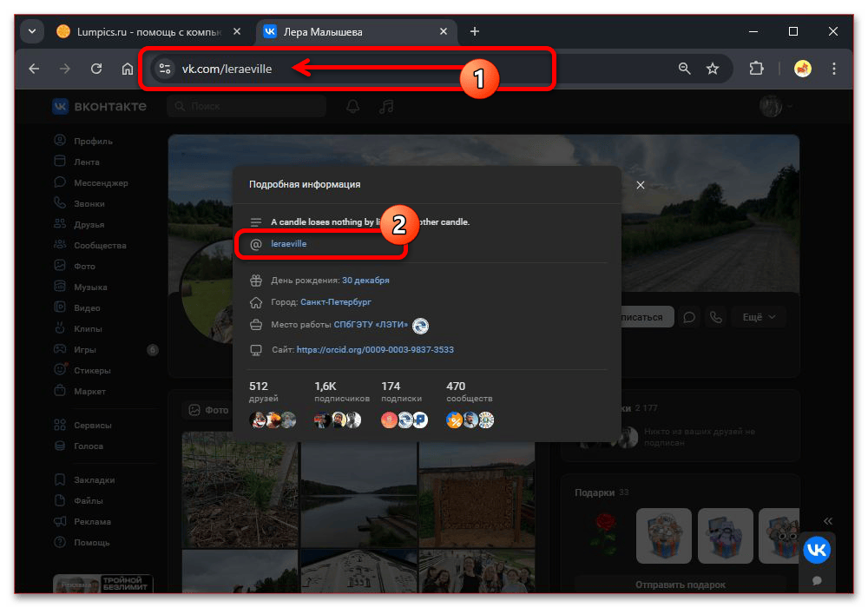This screenshot has width=868, height=608.
Task: Click the VK notifications bell icon
Action: point(352,106)
